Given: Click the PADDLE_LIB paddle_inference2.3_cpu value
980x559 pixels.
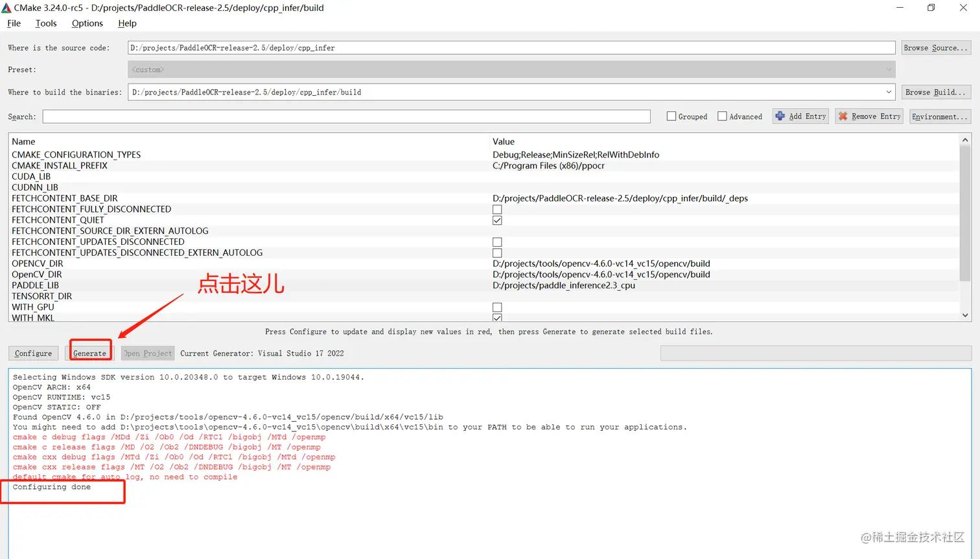Looking at the screenshot, I should click(564, 286).
